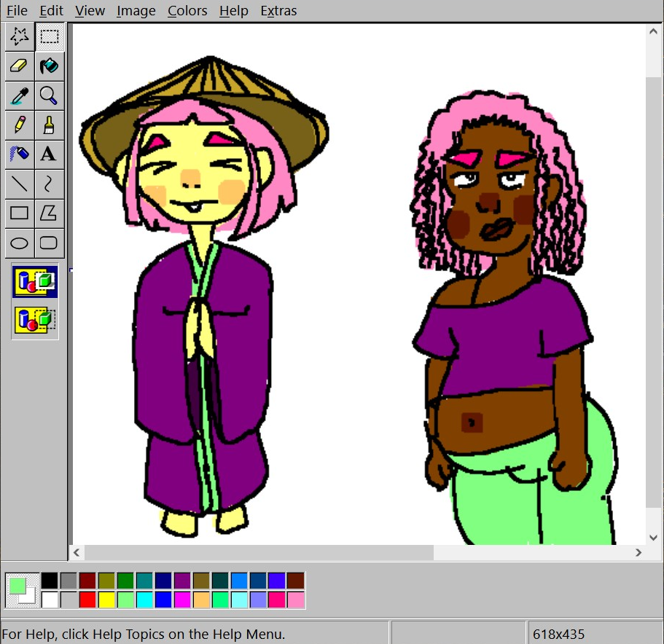Choose the Ellipse shape tool
The height and width of the screenshot is (644, 664).
pos(20,243)
